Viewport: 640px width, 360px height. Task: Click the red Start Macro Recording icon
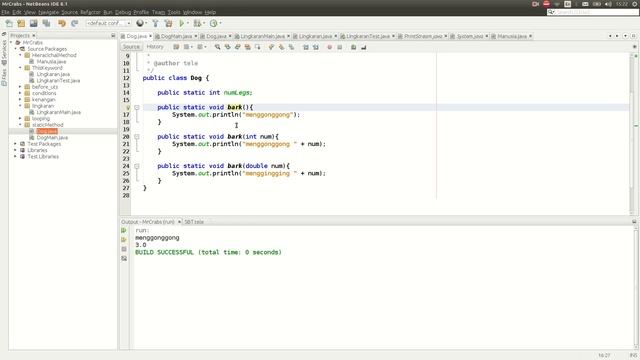coord(329,47)
